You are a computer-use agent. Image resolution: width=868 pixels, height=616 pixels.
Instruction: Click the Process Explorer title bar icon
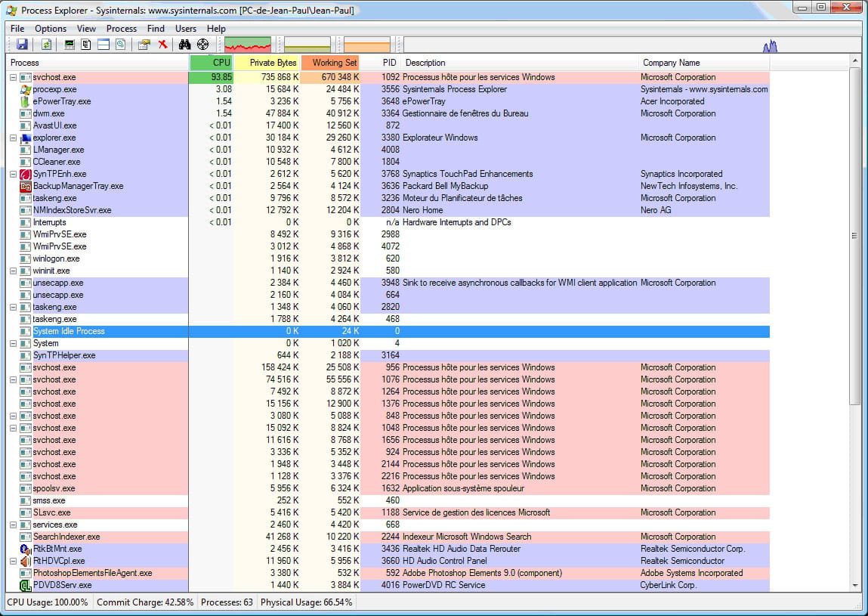(11, 10)
